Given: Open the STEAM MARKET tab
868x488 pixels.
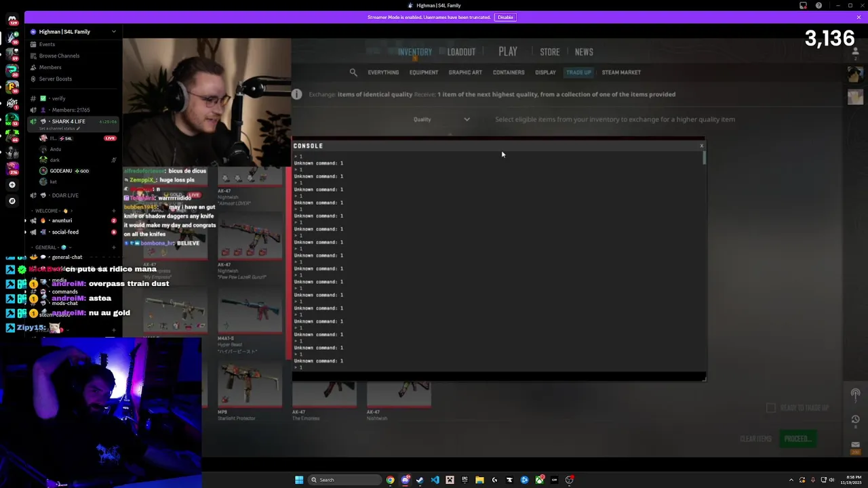Looking at the screenshot, I should (621, 73).
